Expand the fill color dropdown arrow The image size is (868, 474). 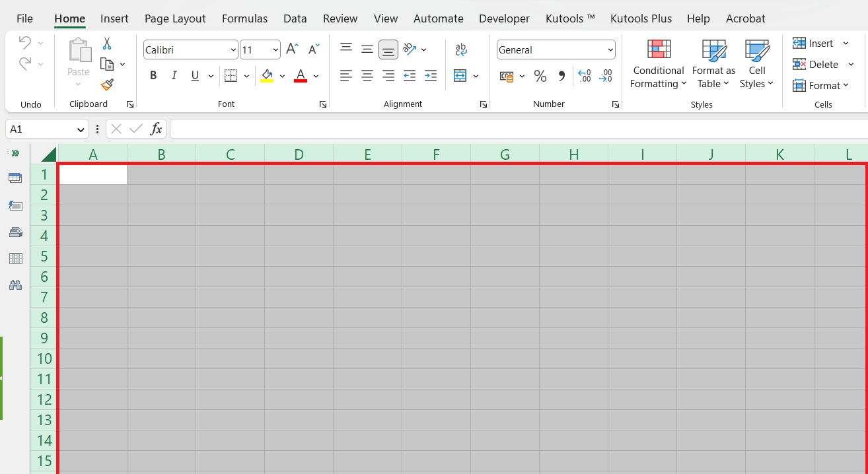(283, 76)
